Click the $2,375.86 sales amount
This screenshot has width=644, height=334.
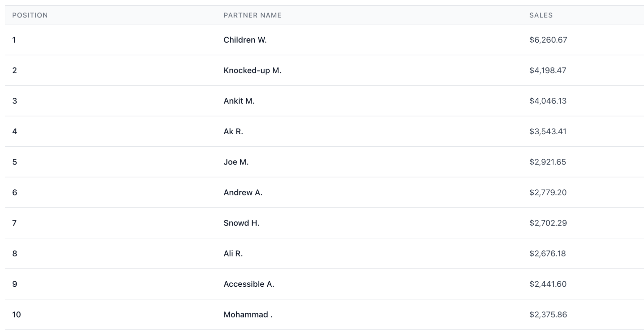pos(548,315)
